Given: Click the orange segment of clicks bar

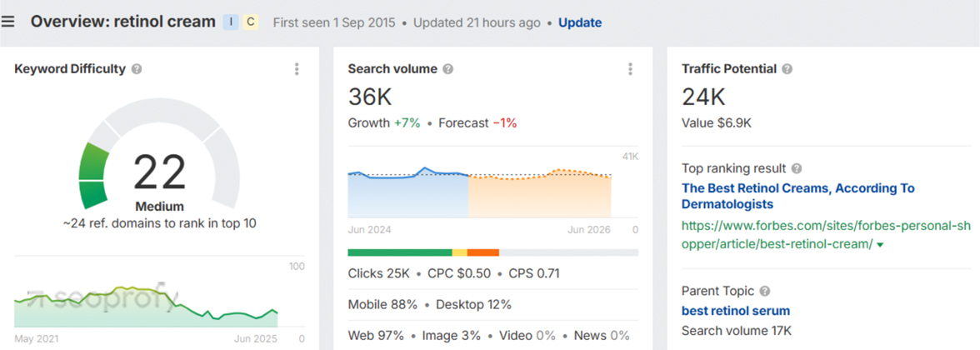Looking at the screenshot, I should [483, 252].
